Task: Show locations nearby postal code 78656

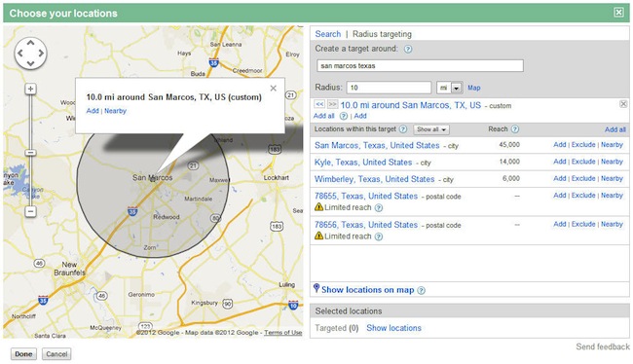Action: pyautogui.click(x=612, y=224)
